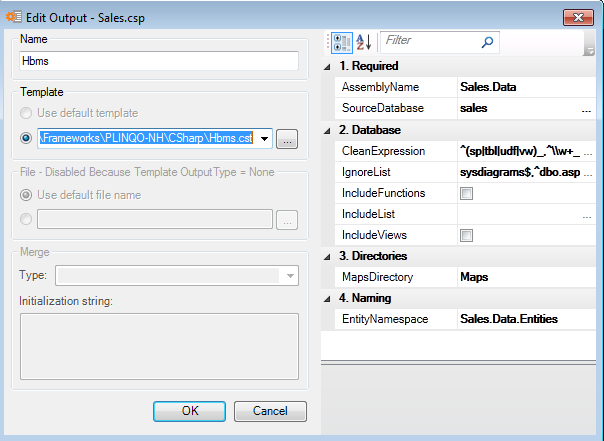Screen dimensions: 604x441
Task: Open CleanExpression ellipsis editor
Action: pyautogui.click(x=586, y=151)
